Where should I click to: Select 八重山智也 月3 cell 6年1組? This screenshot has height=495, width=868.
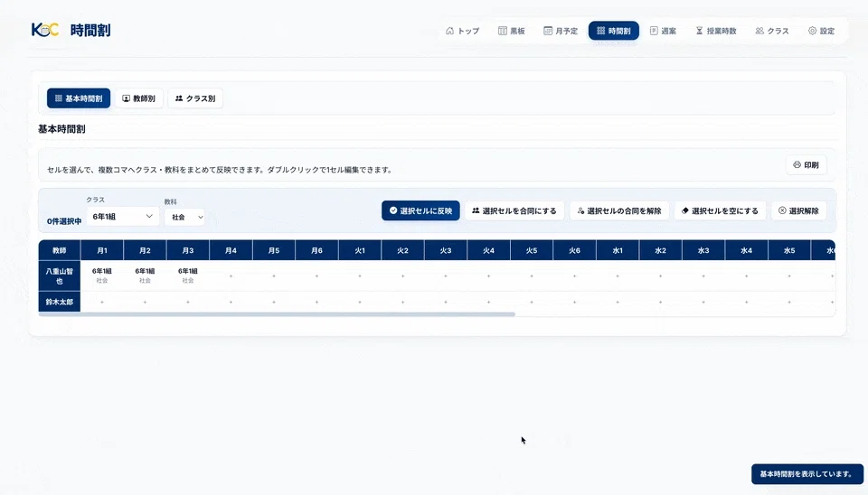point(188,276)
